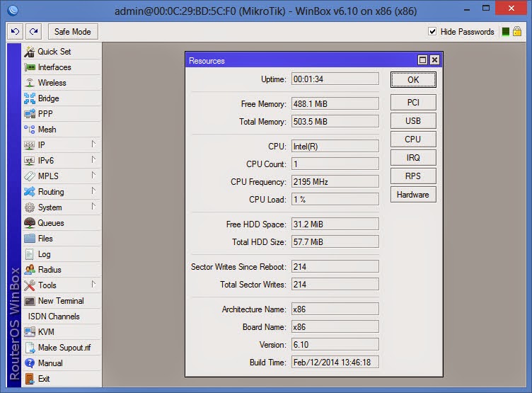532x393 pixels.
Task: Click the MPLS tag icon
Action: tap(30, 176)
